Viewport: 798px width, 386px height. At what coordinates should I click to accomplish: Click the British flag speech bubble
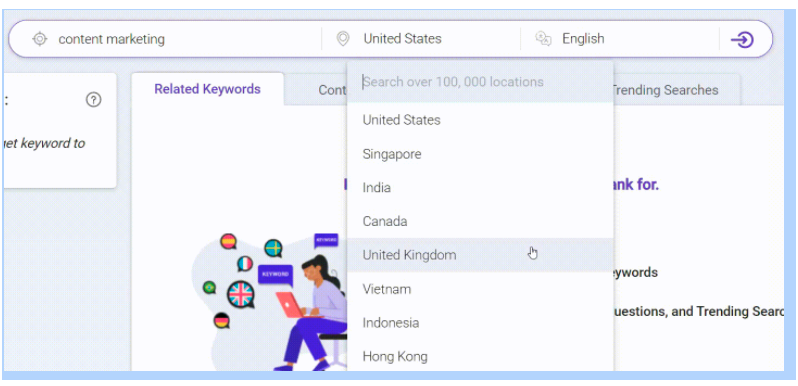pyautogui.click(x=241, y=294)
